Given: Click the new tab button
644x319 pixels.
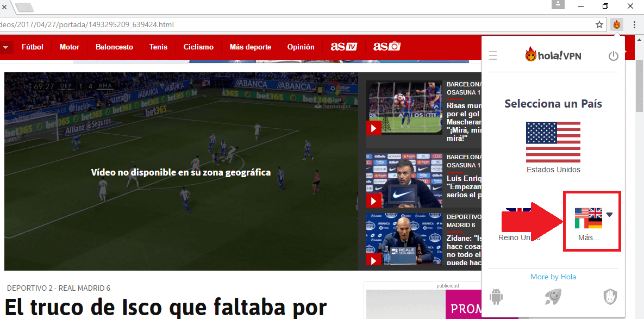Looking at the screenshot, I should [x=24, y=7].
